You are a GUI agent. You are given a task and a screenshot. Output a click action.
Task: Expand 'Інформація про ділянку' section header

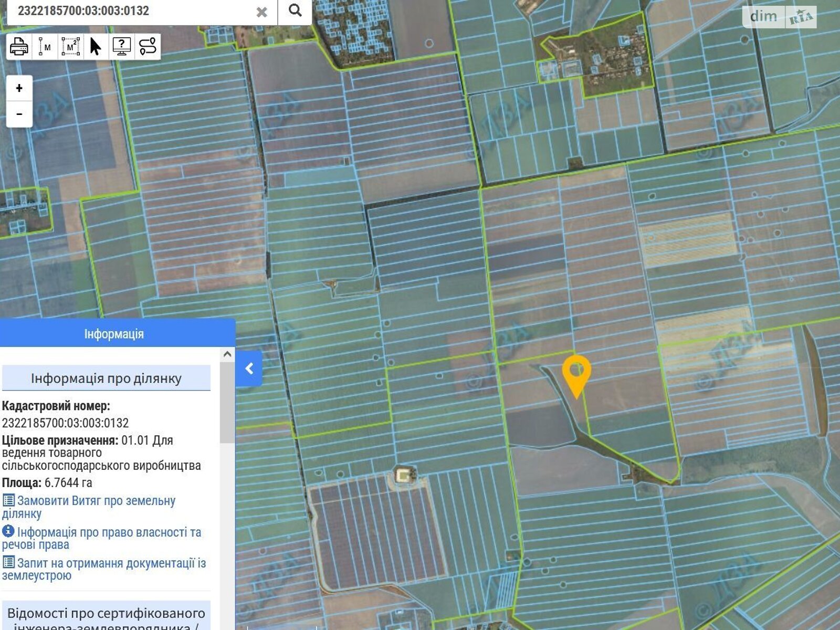click(106, 379)
